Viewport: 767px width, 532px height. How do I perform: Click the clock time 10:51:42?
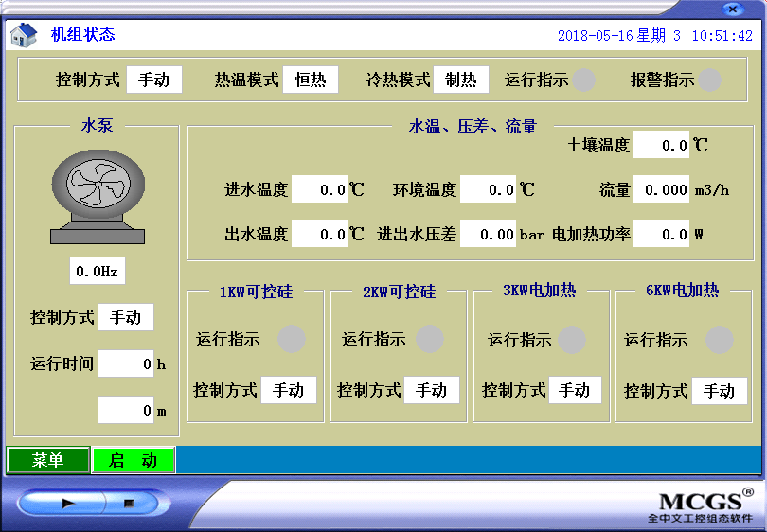click(722, 36)
